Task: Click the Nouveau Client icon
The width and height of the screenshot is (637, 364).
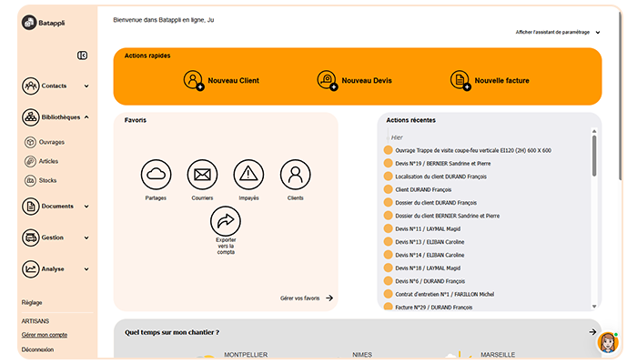Action: click(193, 80)
